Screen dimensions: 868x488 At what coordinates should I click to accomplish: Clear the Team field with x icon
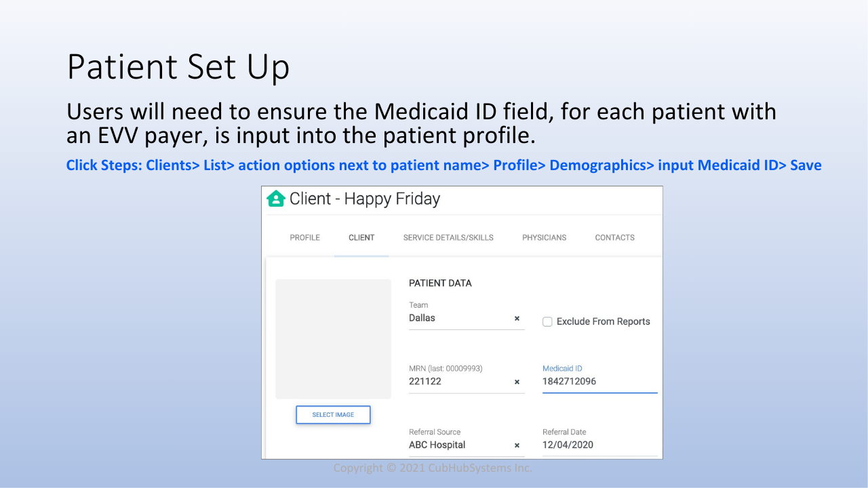point(517,319)
